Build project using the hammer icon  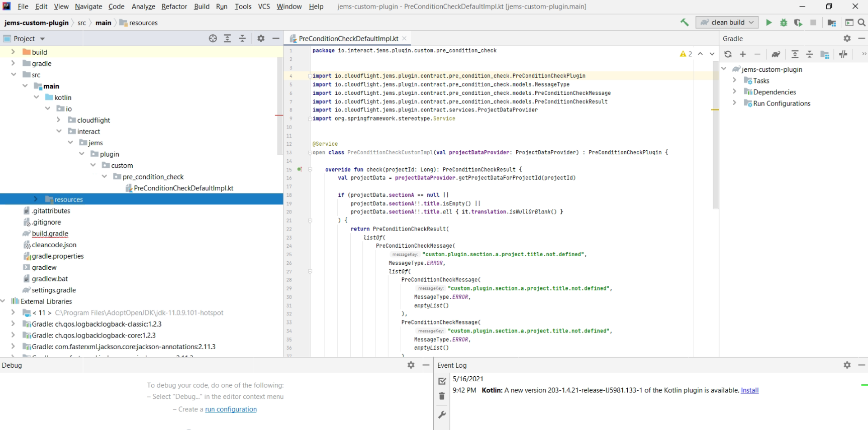pos(685,23)
